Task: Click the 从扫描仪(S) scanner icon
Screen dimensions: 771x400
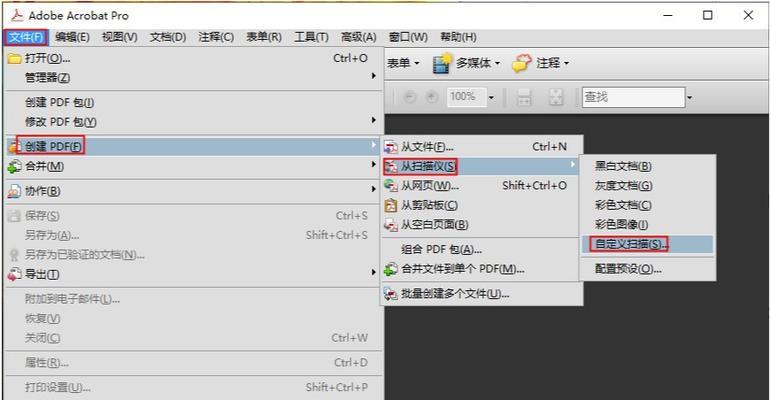Action: pyautogui.click(x=391, y=166)
